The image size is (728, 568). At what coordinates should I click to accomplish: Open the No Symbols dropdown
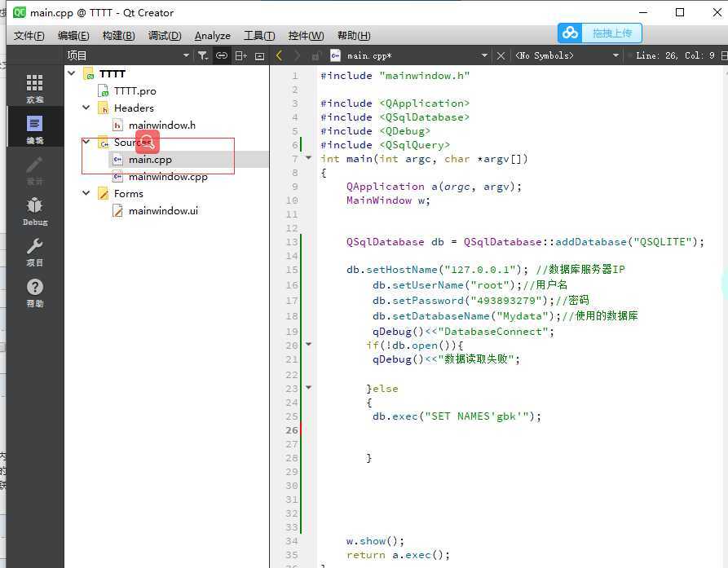click(615, 55)
